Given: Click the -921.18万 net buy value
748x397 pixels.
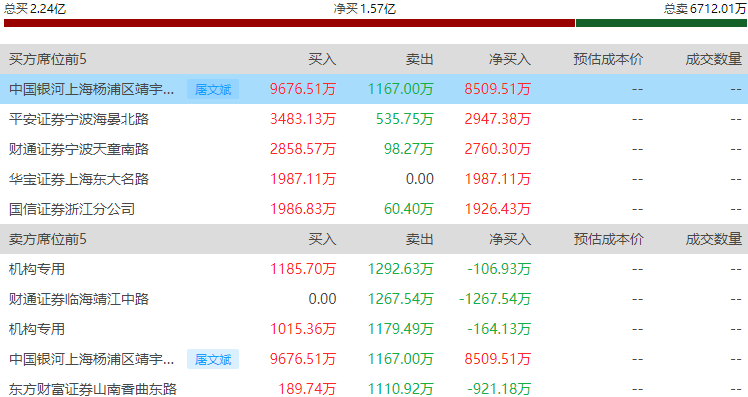Looking at the screenshot, I should [x=499, y=389].
